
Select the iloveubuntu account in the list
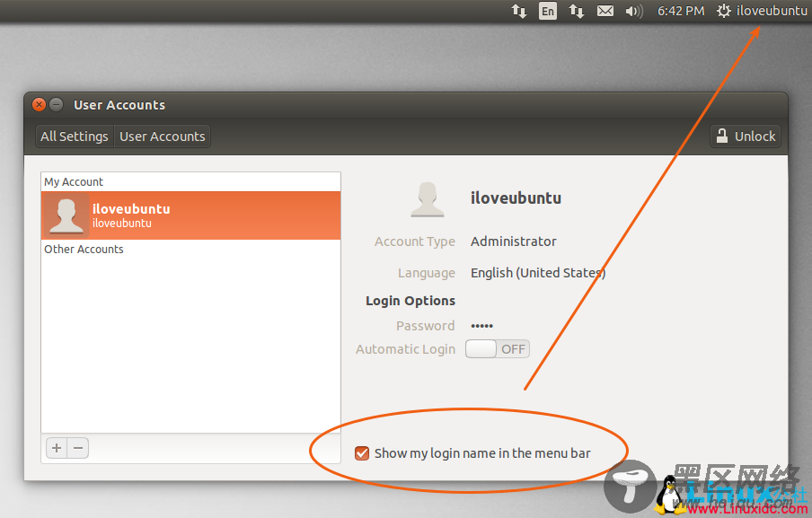190,215
